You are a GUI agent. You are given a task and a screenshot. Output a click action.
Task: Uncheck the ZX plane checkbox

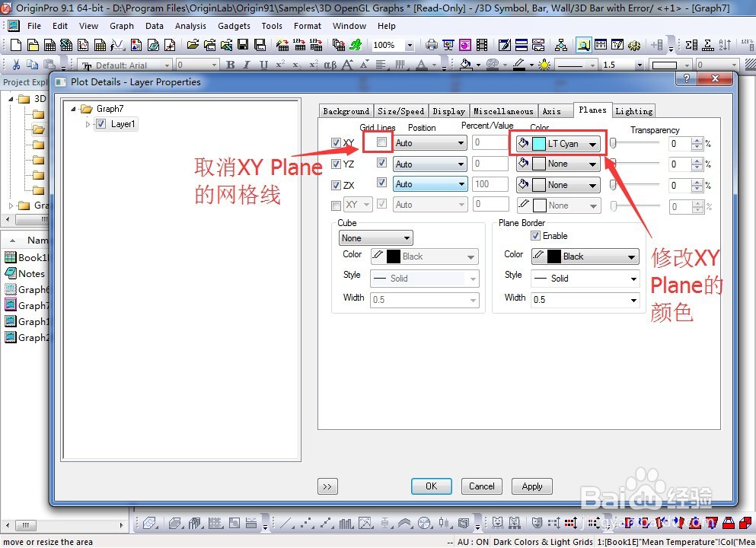(336, 185)
